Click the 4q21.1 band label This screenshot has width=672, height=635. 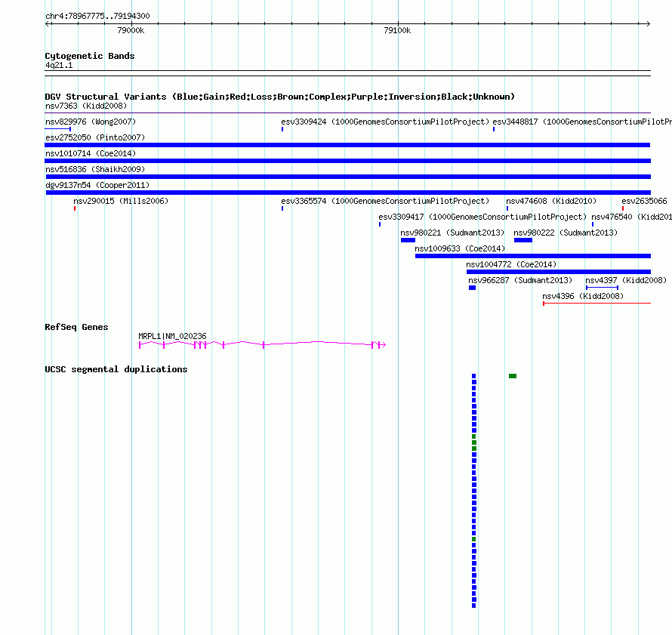(x=59, y=66)
